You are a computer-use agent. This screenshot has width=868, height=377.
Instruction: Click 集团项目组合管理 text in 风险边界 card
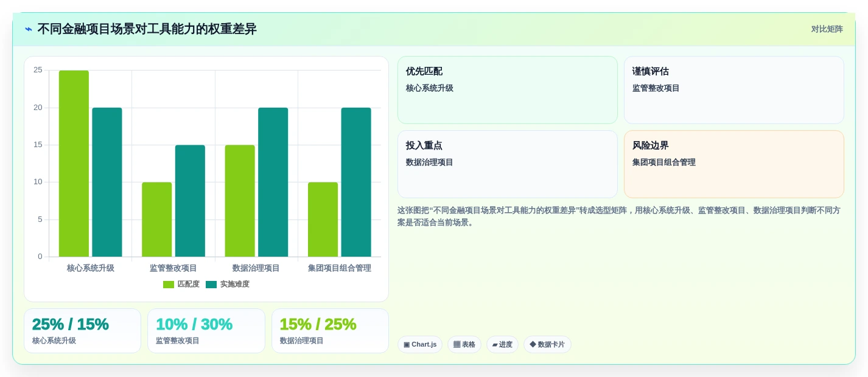664,162
